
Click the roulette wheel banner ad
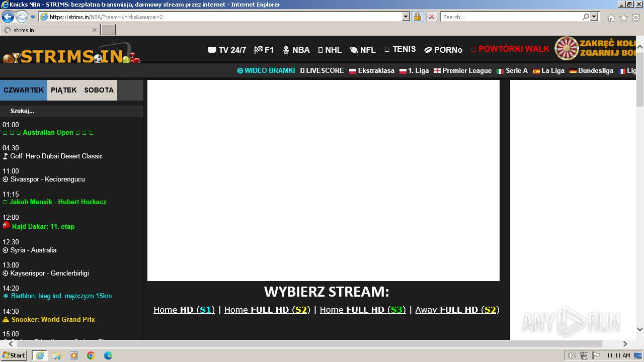click(x=595, y=48)
